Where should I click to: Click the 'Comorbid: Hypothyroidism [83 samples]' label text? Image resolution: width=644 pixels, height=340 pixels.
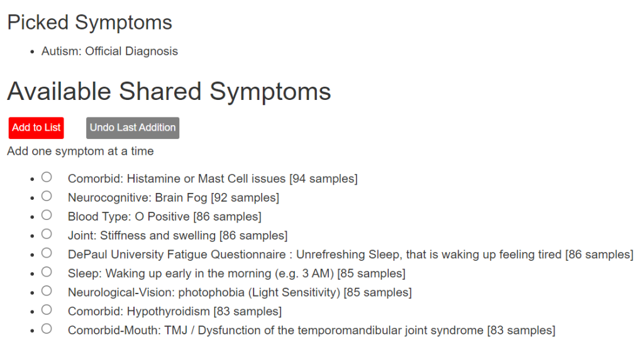pos(175,311)
